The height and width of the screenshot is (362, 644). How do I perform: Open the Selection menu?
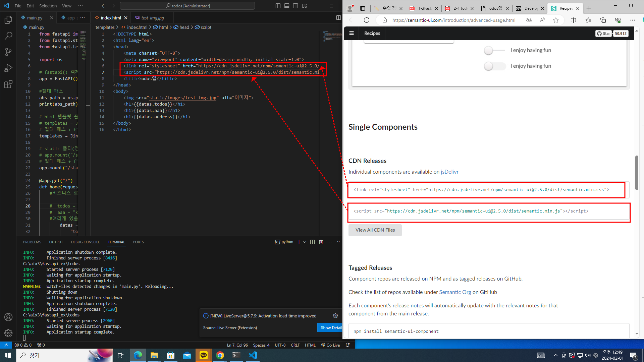point(48,6)
